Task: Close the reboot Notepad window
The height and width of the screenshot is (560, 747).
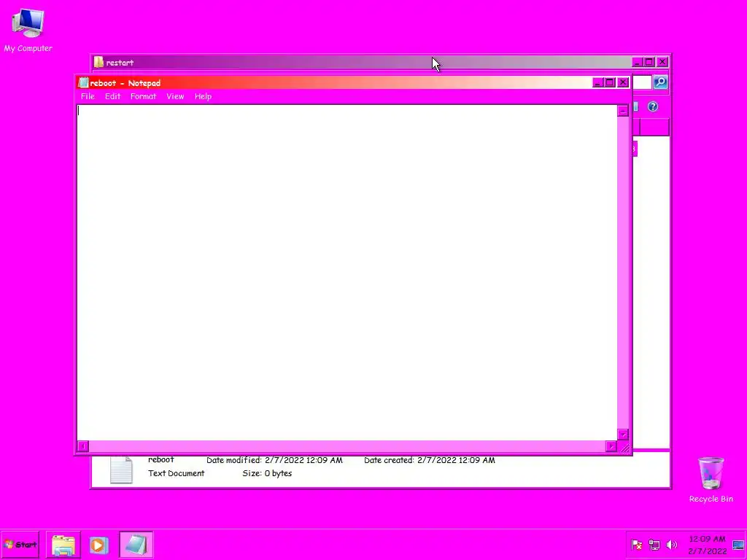Action: (623, 82)
